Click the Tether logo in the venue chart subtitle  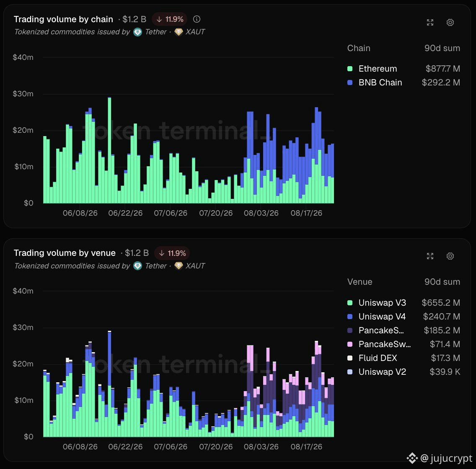tap(137, 266)
